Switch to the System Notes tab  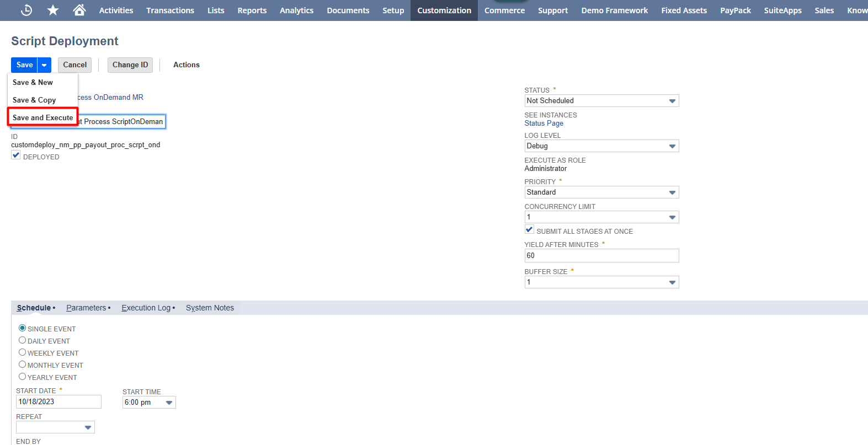click(210, 308)
